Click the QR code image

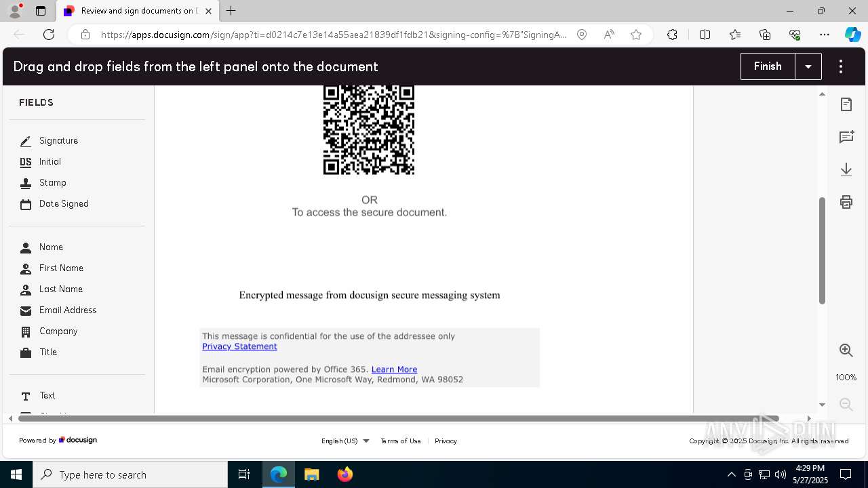coord(369,130)
